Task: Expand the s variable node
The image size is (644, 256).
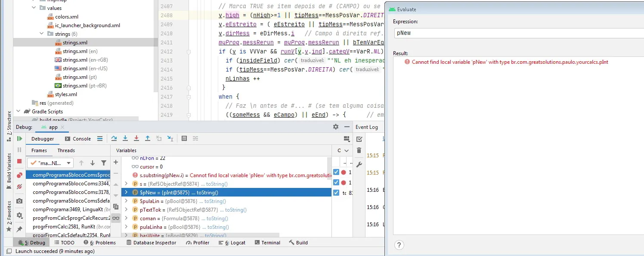Action: pos(126,184)
